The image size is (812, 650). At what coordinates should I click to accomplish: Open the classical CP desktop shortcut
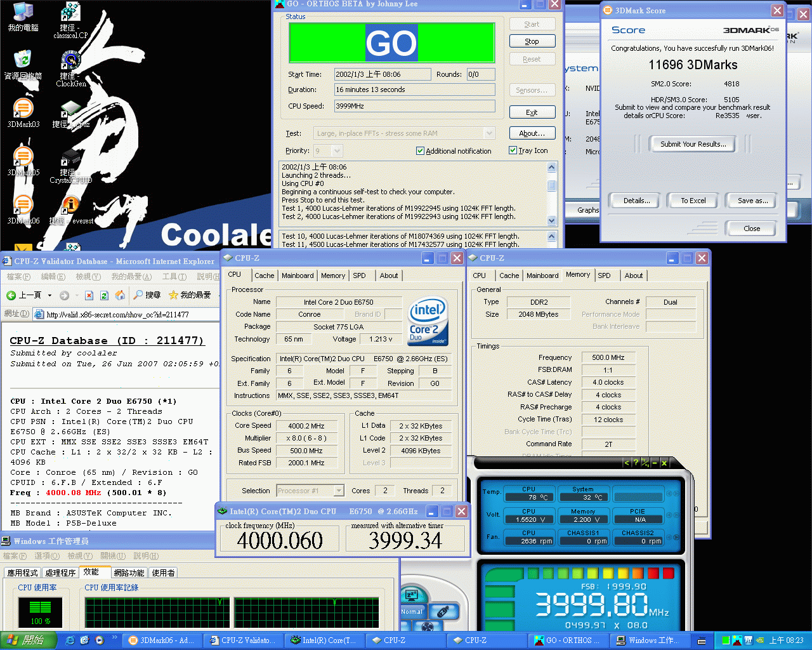click(70, 20)
